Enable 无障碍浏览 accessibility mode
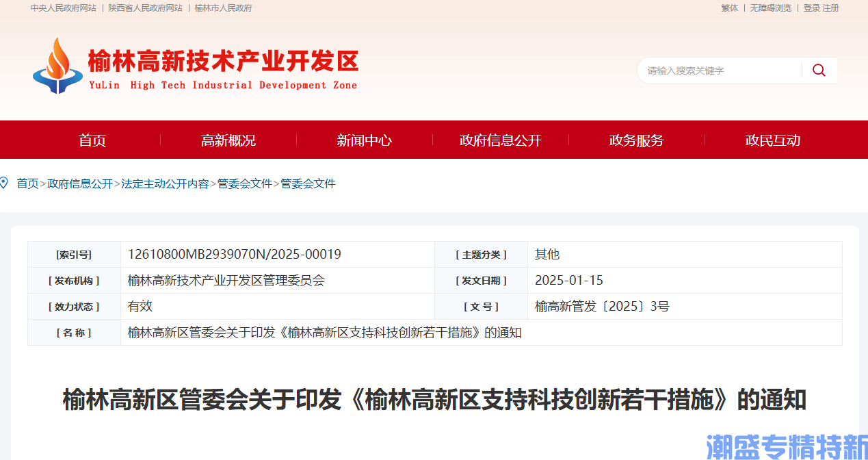This screenshot has height=460, width=868. (x=771, y=8)
